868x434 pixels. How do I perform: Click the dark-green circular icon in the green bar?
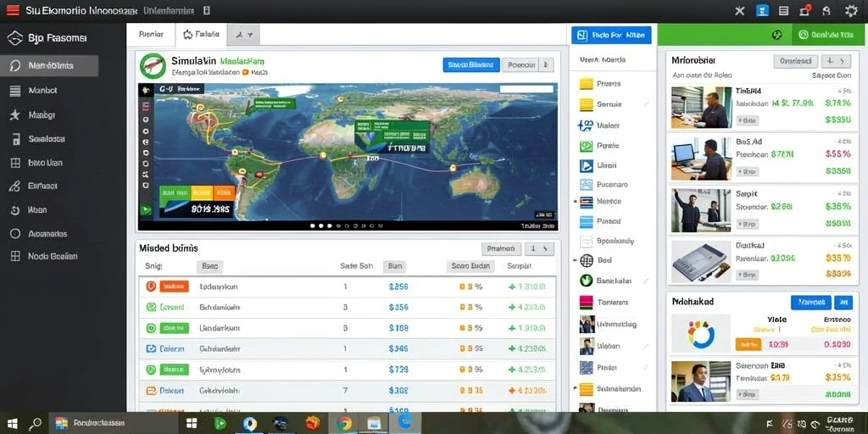pos(777,35)
